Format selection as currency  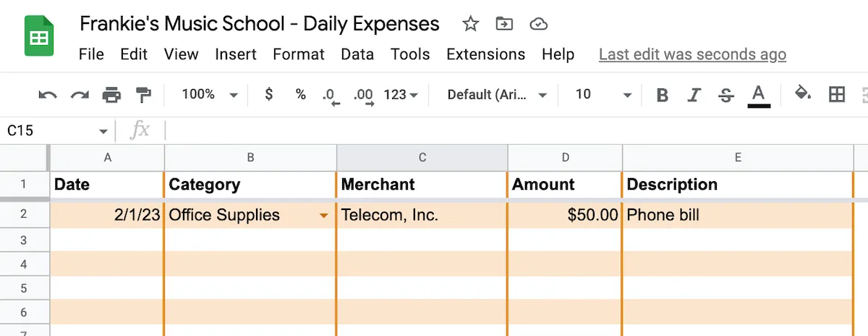[269, 94]
